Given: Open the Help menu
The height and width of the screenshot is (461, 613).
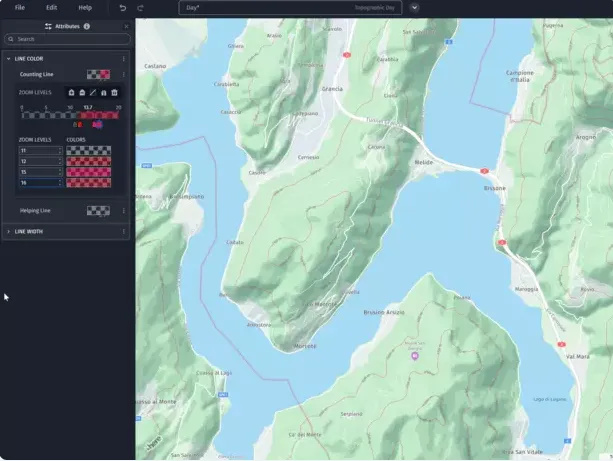Looking at the screenshot, I should pos(85,8).
